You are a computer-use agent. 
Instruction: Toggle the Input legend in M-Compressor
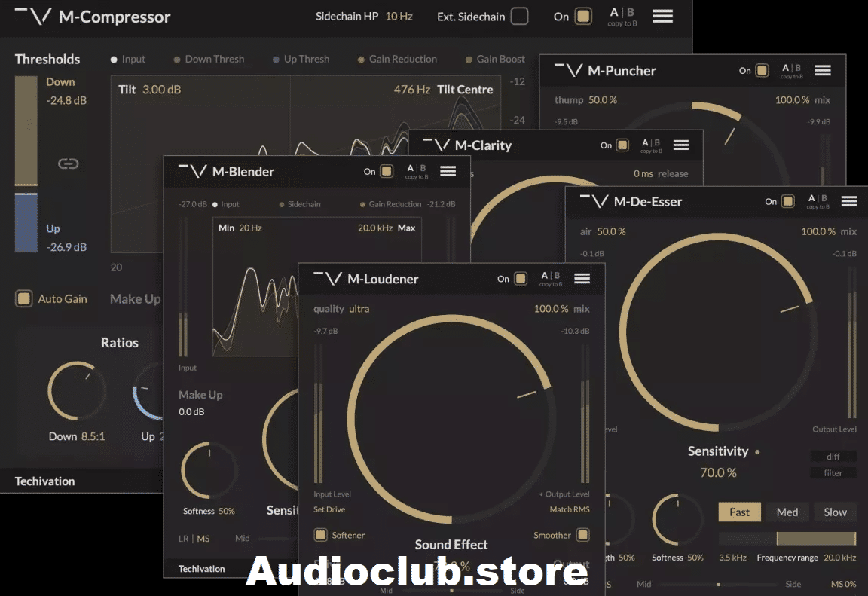pos(128,59)
